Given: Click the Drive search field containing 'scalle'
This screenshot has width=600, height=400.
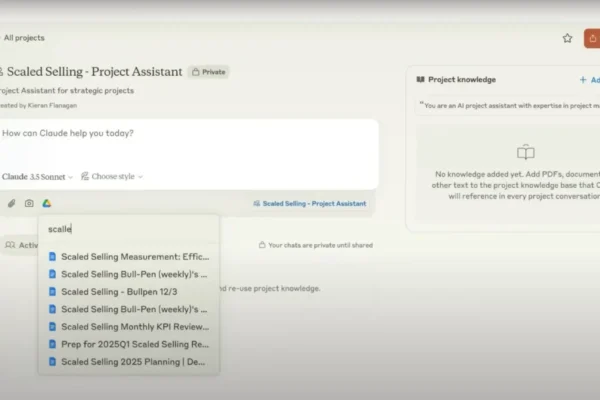Looking at the screenshot, I should [x=129, y=229].
